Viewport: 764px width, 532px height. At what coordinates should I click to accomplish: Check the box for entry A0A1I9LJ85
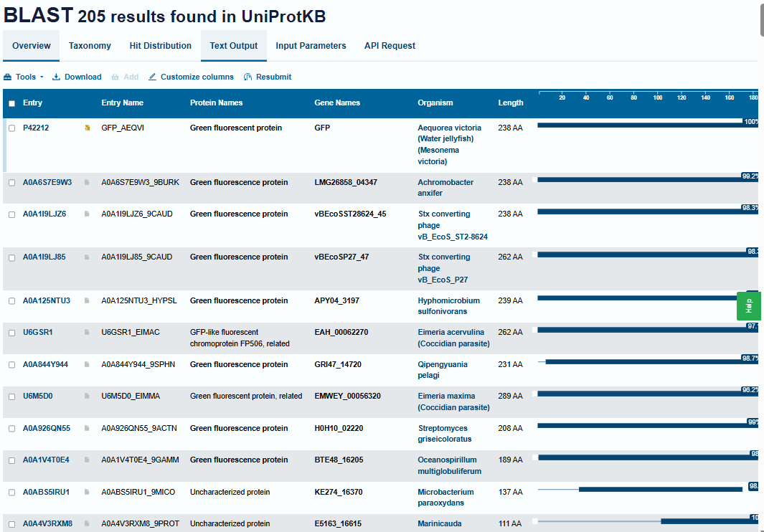point(11,257)
